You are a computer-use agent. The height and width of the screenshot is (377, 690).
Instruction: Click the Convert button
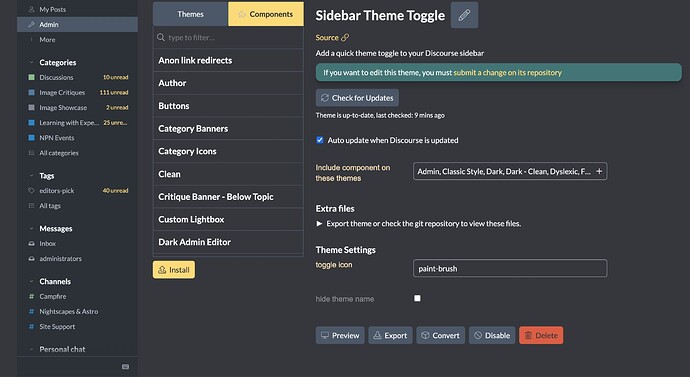tap(440, 335)
